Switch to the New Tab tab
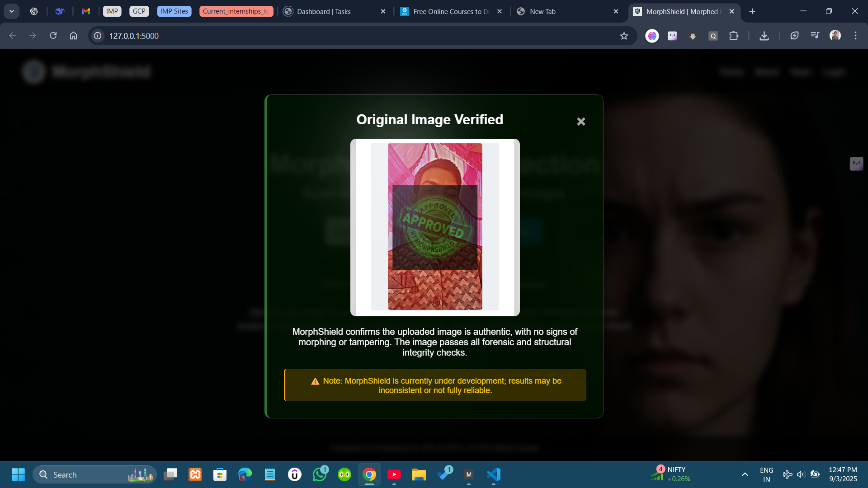Screen dimensions: 868x488 pyautogui.click(x=568, y=11)
